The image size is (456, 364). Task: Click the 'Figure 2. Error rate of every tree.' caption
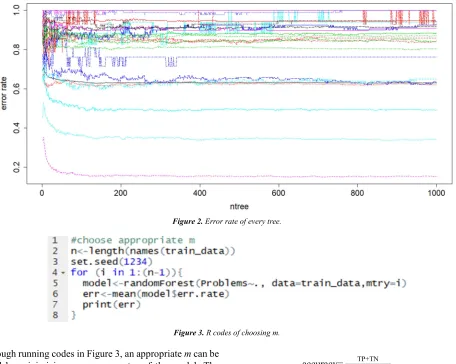pyautogui.click(x=227, y=221)
